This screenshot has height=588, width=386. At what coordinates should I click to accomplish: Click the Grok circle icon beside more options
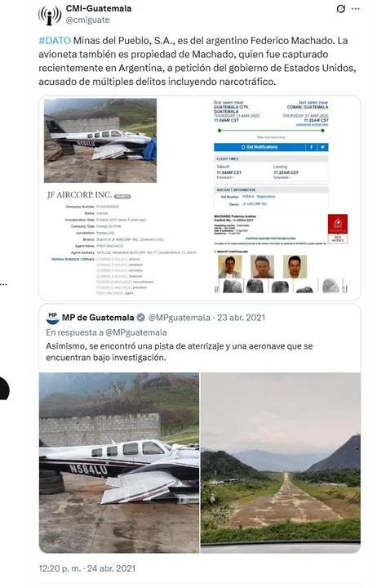coord(340,9)
